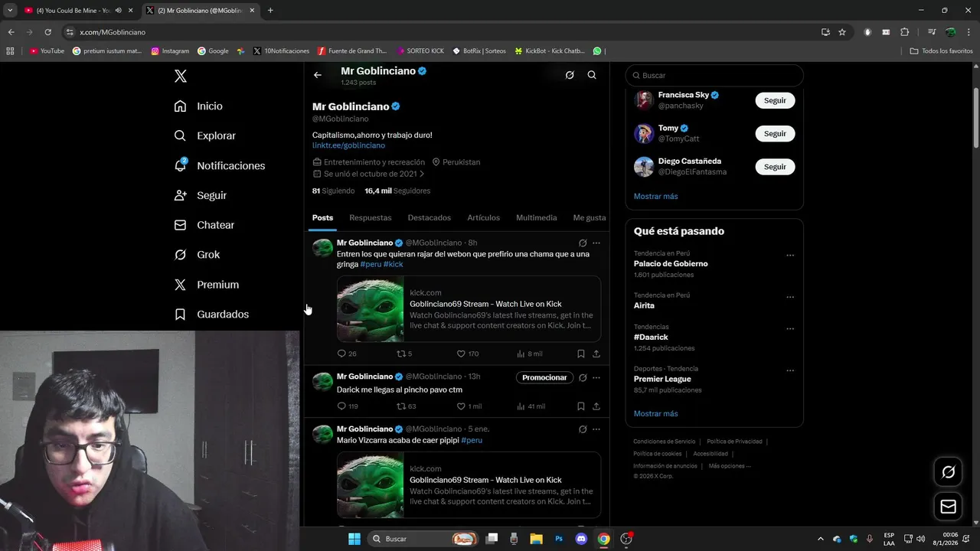Click Mostrar más under trends
980x551 pixels.
[x=655, y=414]
